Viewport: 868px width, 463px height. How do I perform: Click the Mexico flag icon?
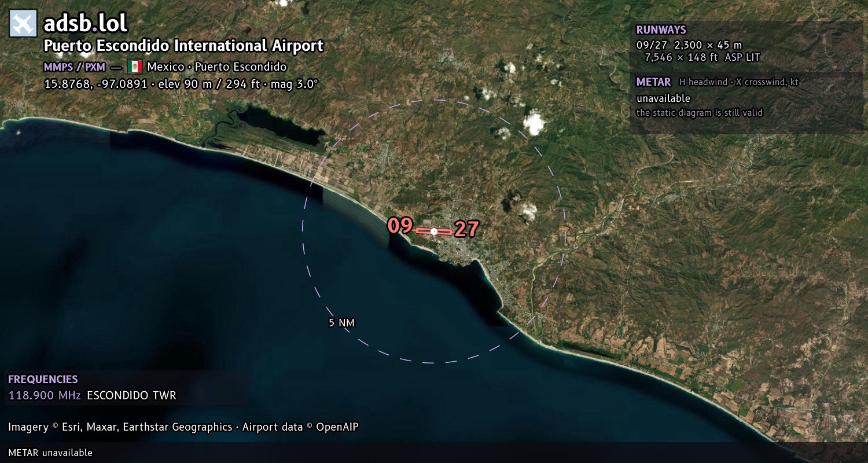click(x=135, y=66)
